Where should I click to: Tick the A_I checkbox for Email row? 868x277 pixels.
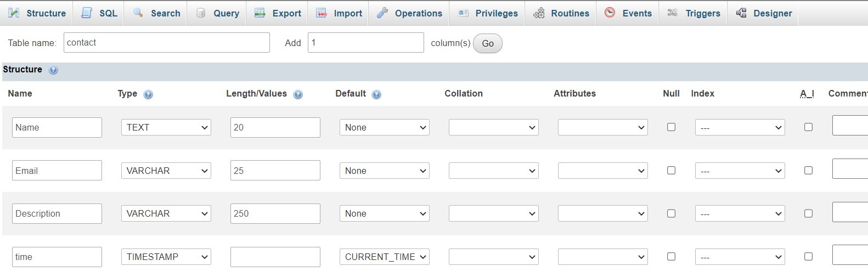[808, 171]
